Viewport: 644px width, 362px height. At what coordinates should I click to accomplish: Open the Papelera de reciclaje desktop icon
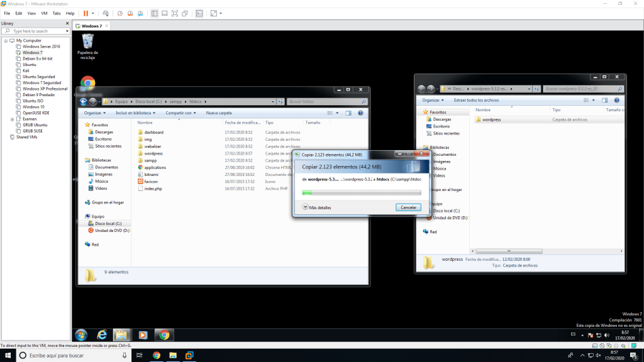(87, 43)
